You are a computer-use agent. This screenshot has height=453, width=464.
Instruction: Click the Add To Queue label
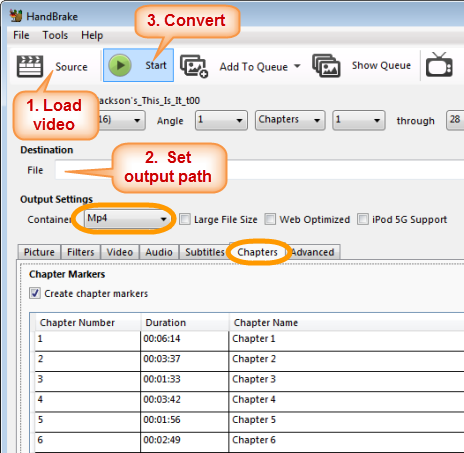(253, 67)
